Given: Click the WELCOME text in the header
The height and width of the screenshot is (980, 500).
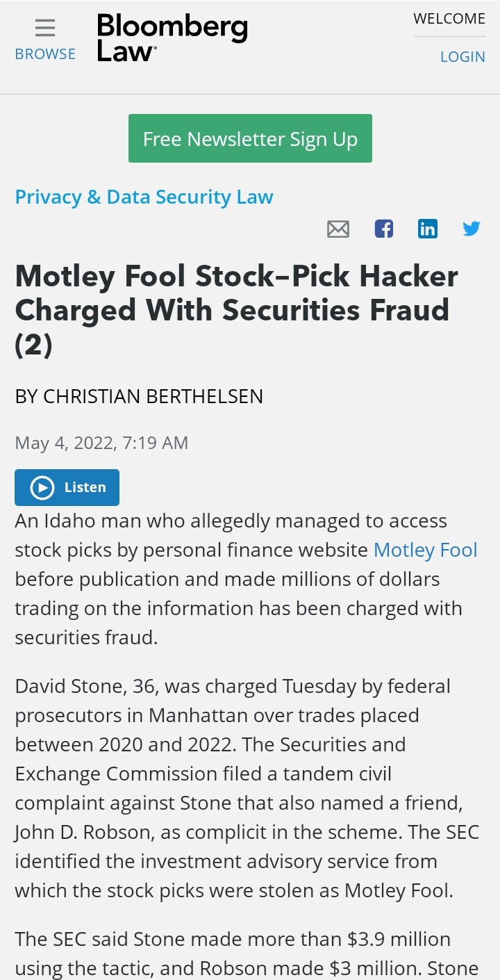Looking at the screenshot, I should [449, 19].
